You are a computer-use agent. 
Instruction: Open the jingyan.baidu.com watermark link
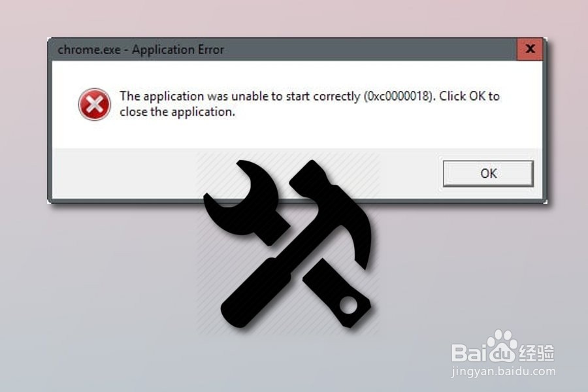click(x=504, y=372)
